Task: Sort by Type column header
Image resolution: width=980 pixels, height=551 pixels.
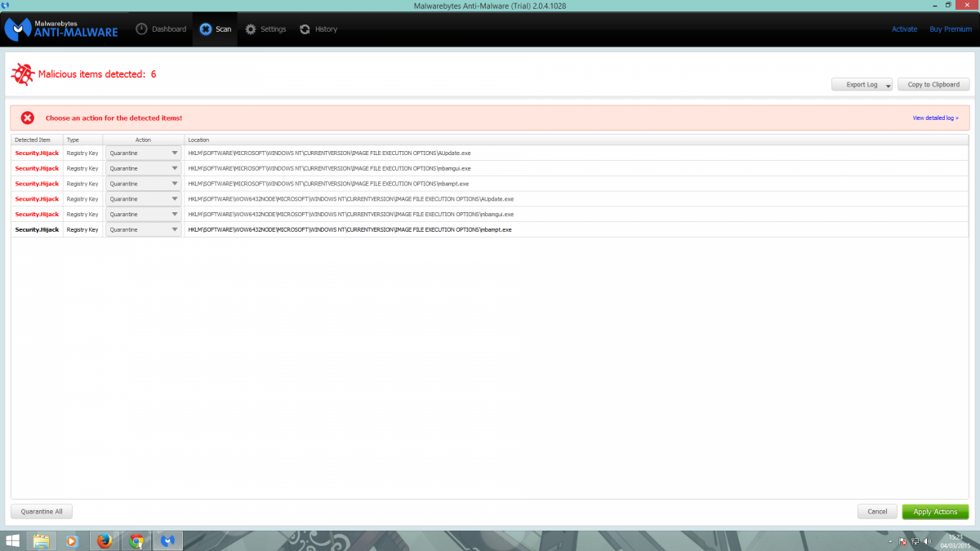Action: pos(83,140)
